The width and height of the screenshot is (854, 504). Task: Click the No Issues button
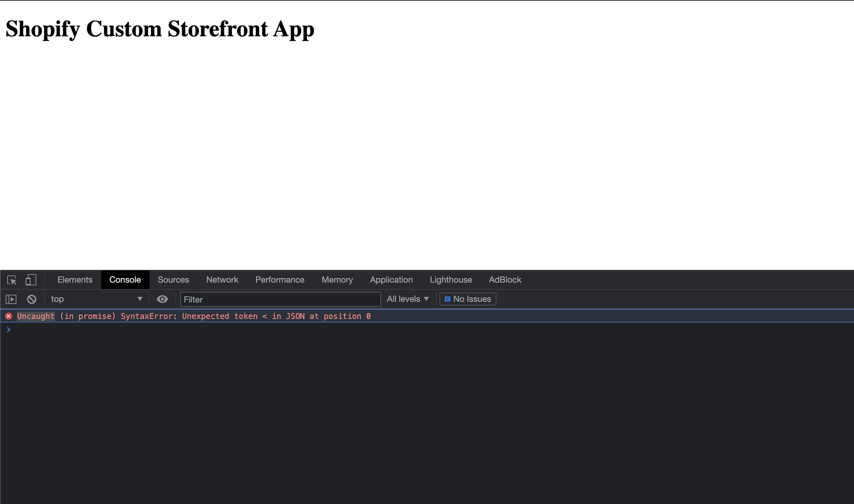(468, 299)
